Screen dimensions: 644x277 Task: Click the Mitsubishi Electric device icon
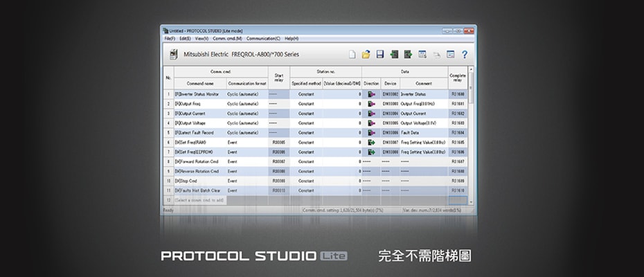pos(174,54)
